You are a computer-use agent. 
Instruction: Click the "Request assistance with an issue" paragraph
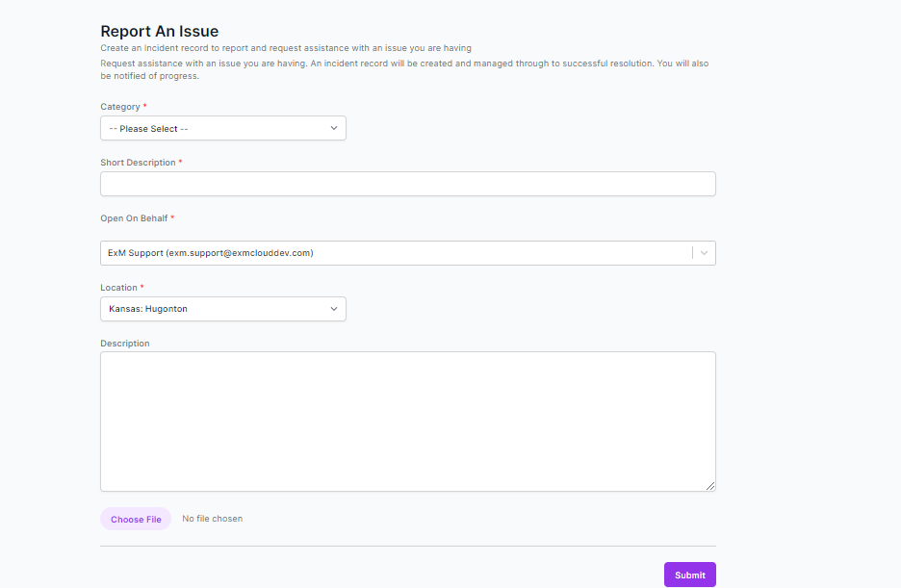pyautogui.click(x=404, y=69)
